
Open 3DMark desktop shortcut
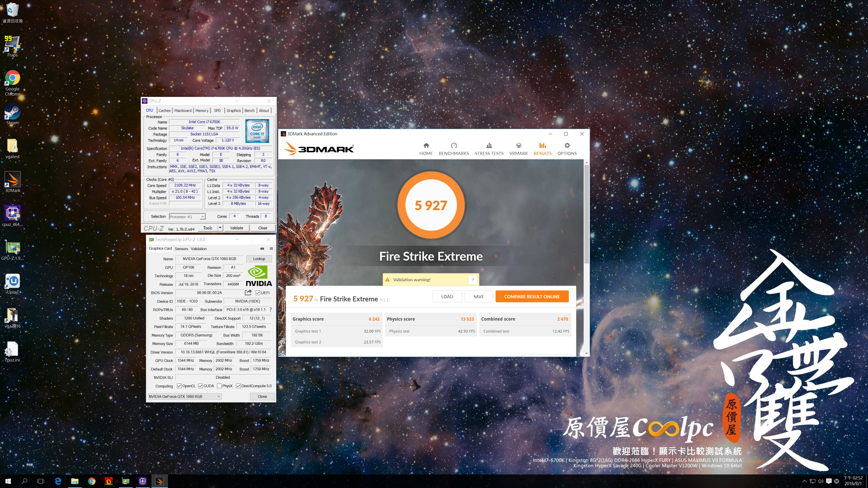[x=12, y=182]
